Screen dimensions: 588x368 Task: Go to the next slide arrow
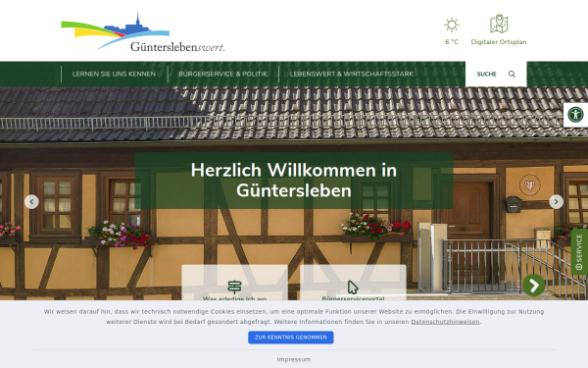[556, 201]
